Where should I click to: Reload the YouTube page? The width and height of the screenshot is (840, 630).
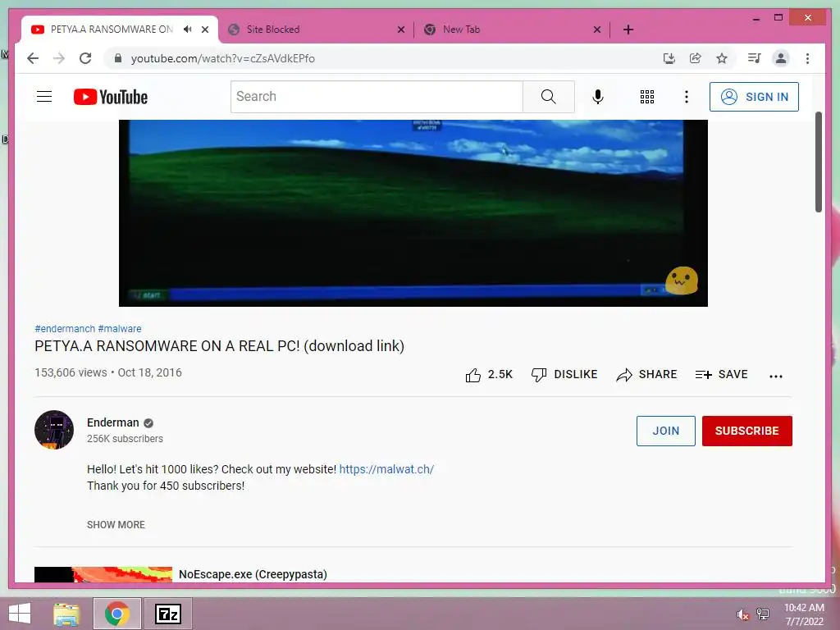coord(85,58)
